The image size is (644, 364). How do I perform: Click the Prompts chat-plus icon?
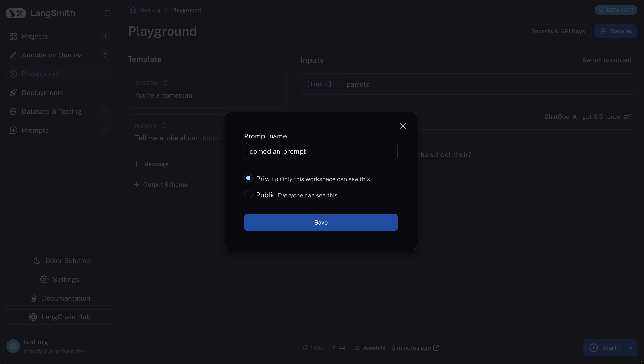pos(13,130)
